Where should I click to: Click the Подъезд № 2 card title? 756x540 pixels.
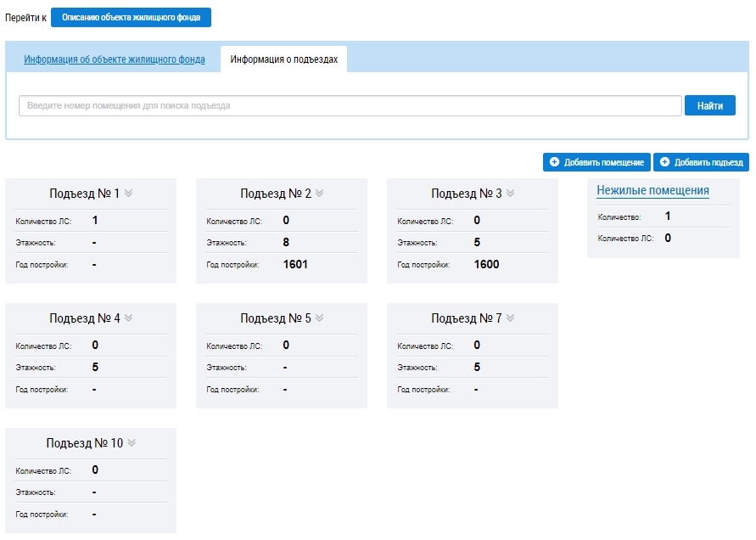pos(276,194)
